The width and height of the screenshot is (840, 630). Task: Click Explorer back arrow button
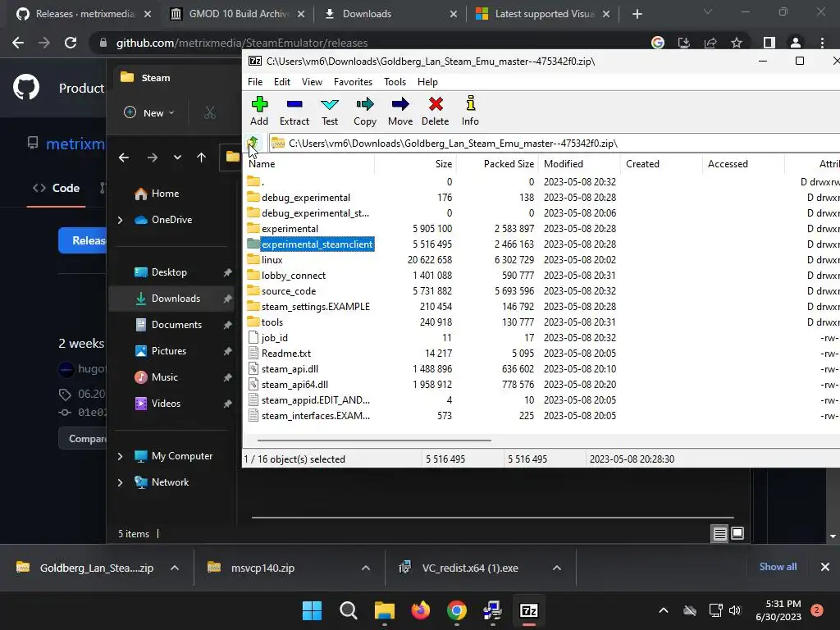(124, 157)
